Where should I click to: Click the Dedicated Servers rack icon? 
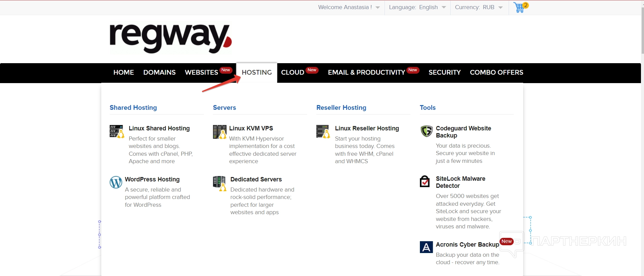(x=220, y=183)
